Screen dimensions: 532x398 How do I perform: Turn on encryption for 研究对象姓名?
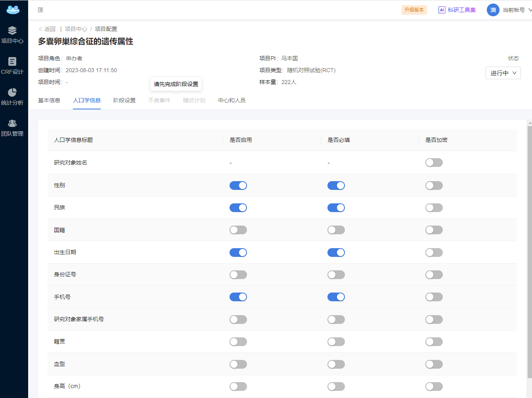(434, 163)
